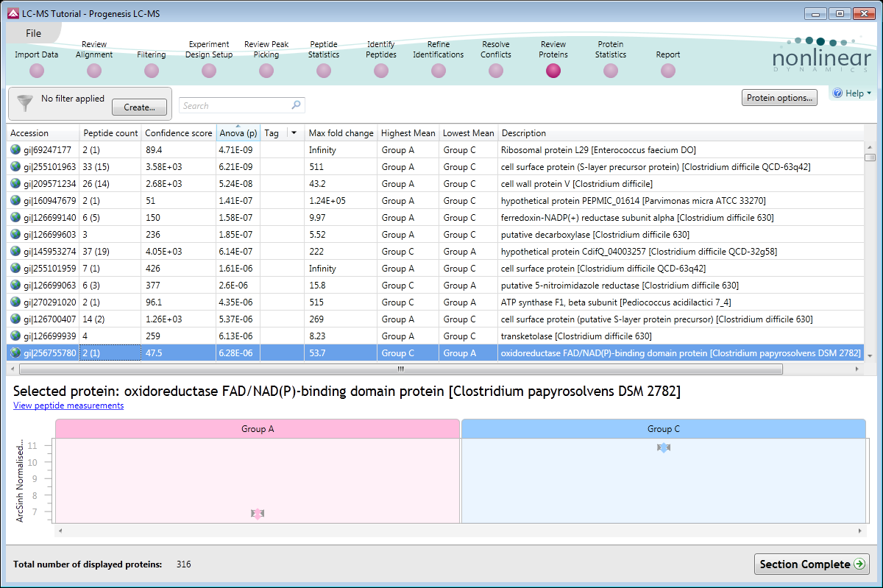
Task: Select row gi|126699939 transketolase
Action: click(436, 336)
